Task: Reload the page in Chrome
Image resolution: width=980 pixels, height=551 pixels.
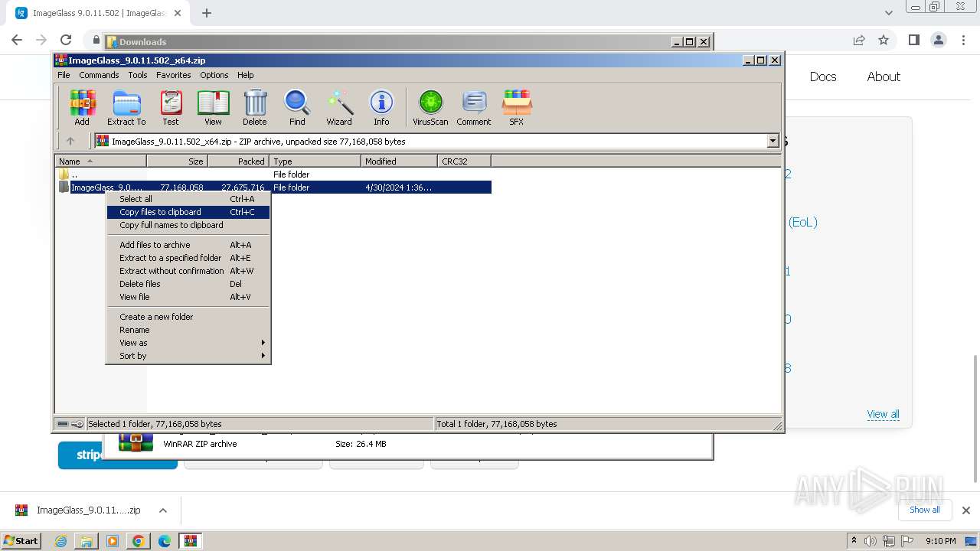Action: 66,41
